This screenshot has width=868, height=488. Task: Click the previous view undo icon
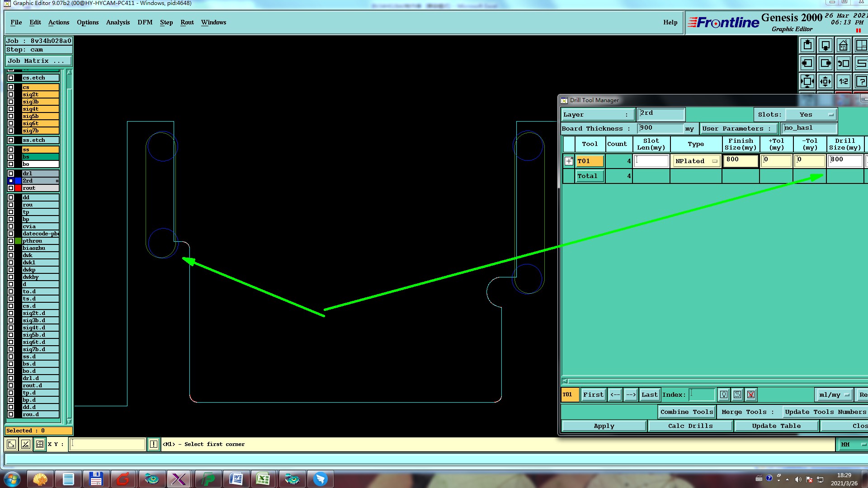[x=843, y=63]
